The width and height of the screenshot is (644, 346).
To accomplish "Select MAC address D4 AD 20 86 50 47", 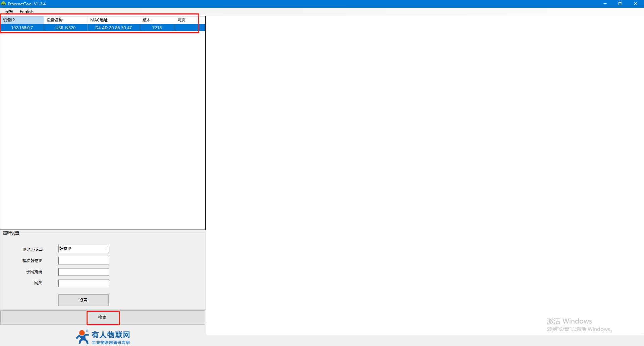I will tap(114, 28).
